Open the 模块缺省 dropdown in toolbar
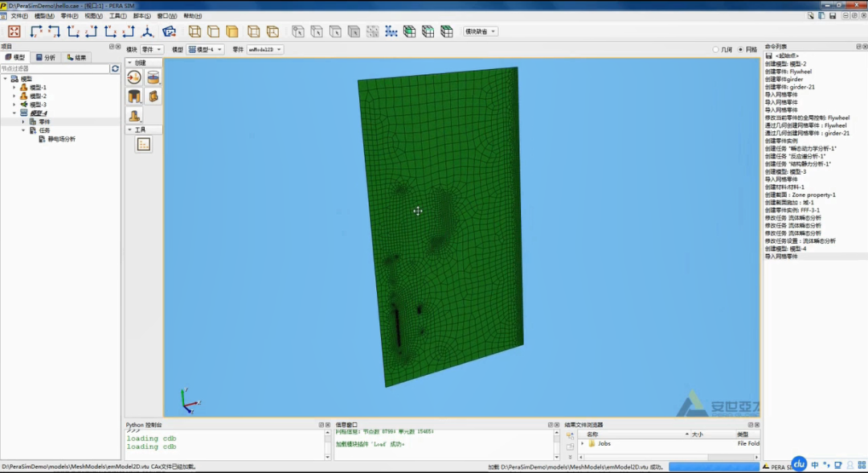 480,31
